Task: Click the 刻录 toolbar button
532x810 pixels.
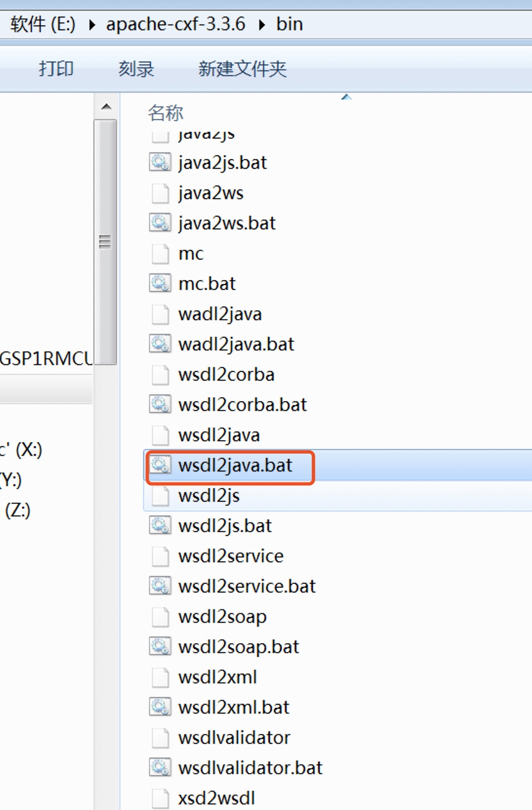Action: (136, 69)
